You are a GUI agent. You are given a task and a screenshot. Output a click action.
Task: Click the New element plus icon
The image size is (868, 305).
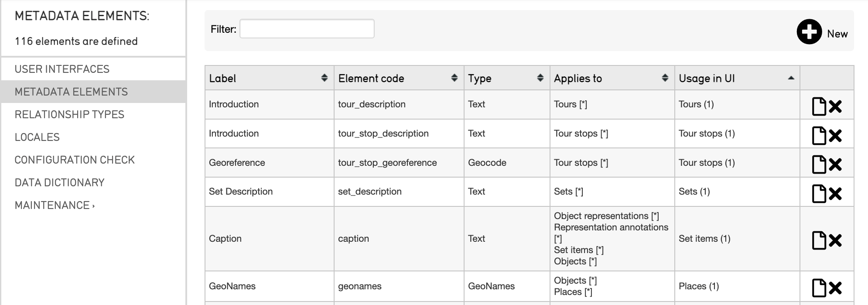click(809, 32)
